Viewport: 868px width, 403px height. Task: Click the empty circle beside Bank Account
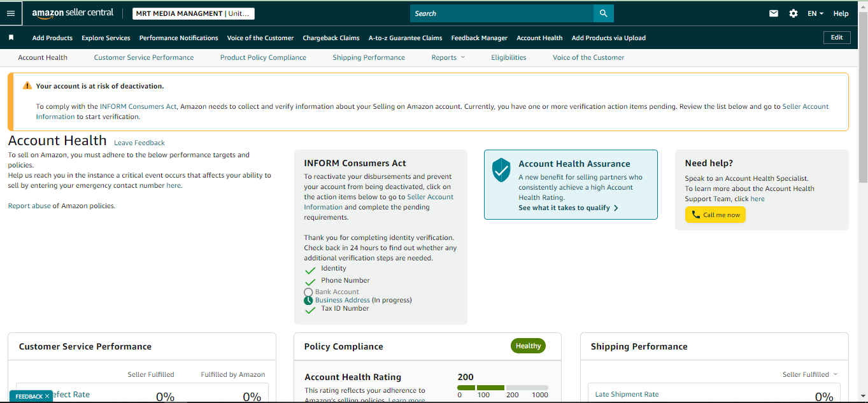(x=308, y=292)
